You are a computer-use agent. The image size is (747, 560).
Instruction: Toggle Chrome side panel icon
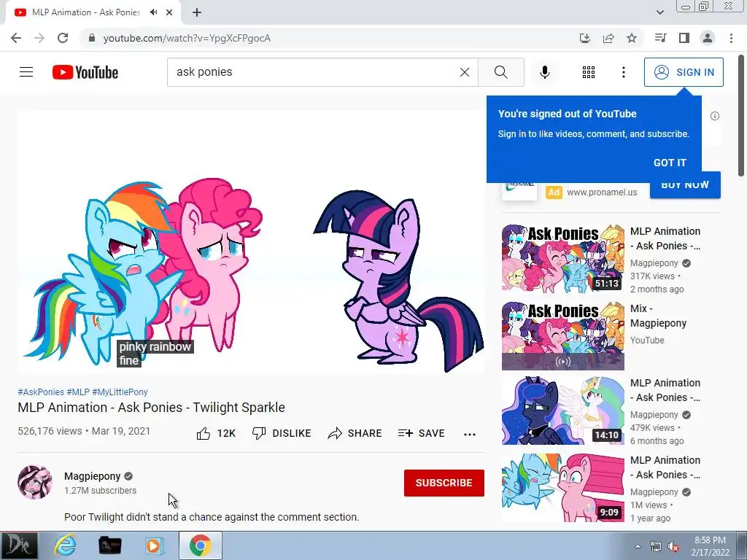[x=684, y=38]
